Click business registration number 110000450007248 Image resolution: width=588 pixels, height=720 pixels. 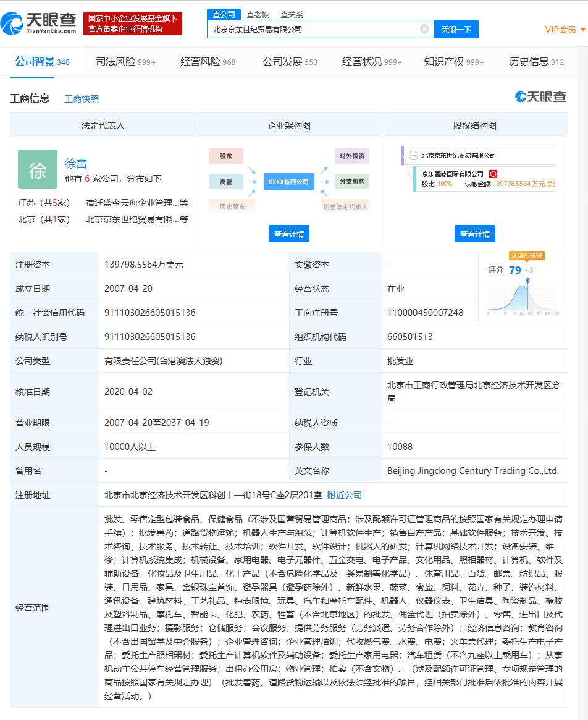pos(425,313)
